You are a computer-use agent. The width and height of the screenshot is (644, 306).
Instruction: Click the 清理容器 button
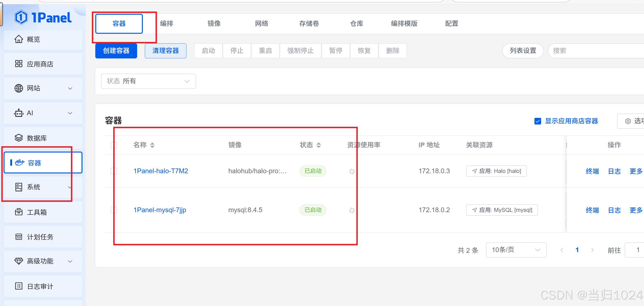click(165, 51)
